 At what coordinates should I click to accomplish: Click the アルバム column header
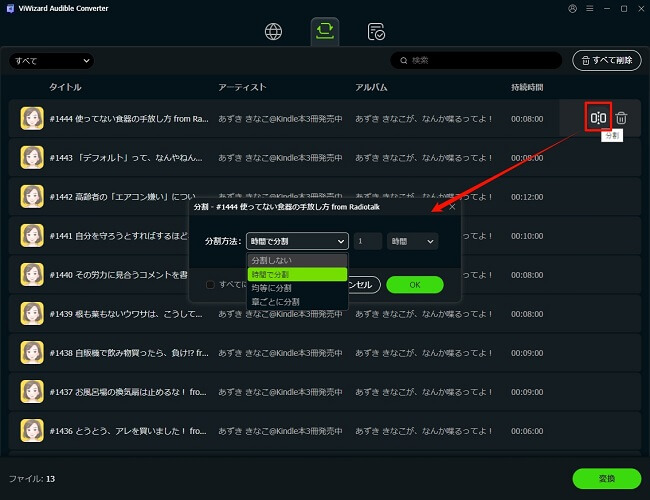click(371, 87)
